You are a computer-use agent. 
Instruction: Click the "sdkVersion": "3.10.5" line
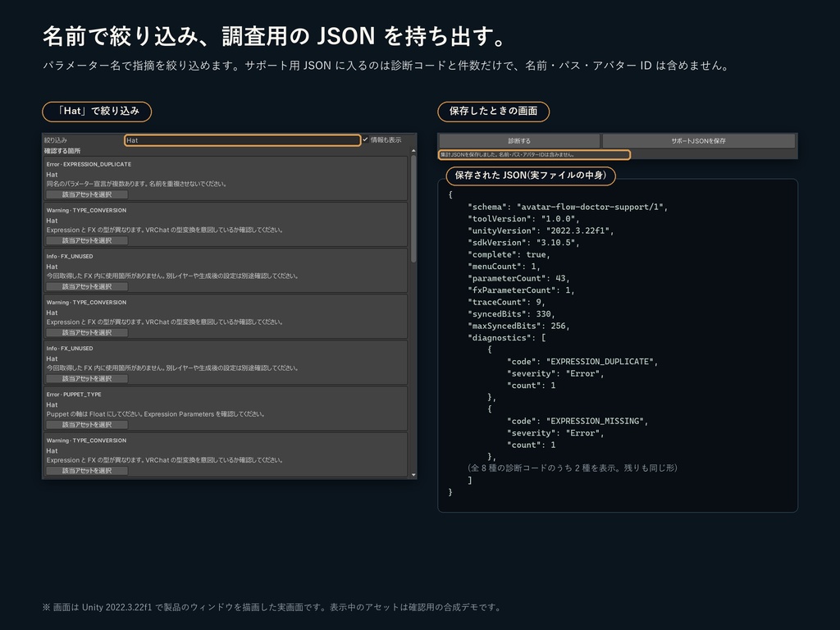pos(524,242)
